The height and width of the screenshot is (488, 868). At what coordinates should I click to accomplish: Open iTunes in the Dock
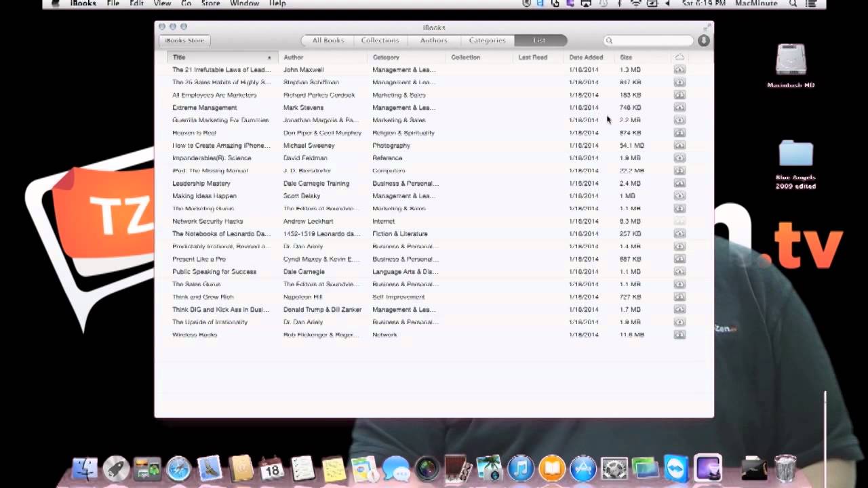(x=520, y=468)
